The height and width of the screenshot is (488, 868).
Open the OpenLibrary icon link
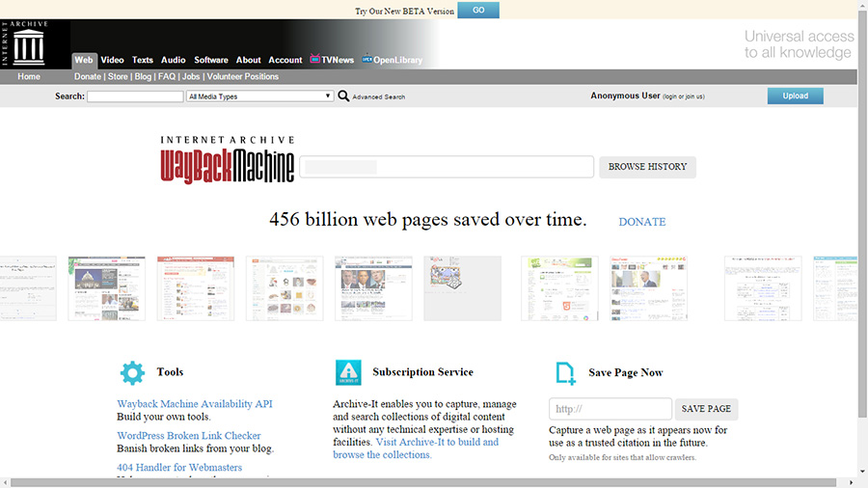point(392,60)
